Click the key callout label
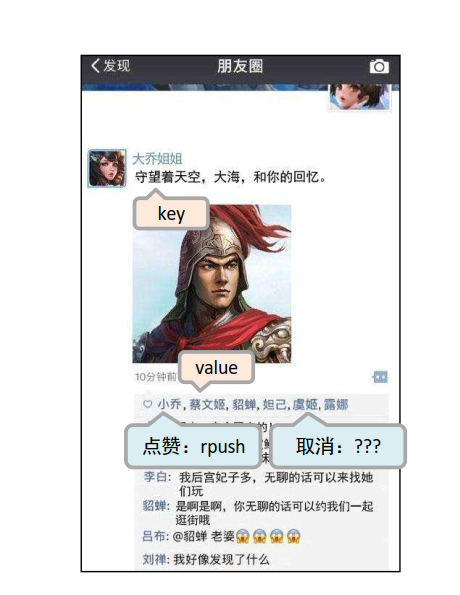 click(x=171, y=213)
